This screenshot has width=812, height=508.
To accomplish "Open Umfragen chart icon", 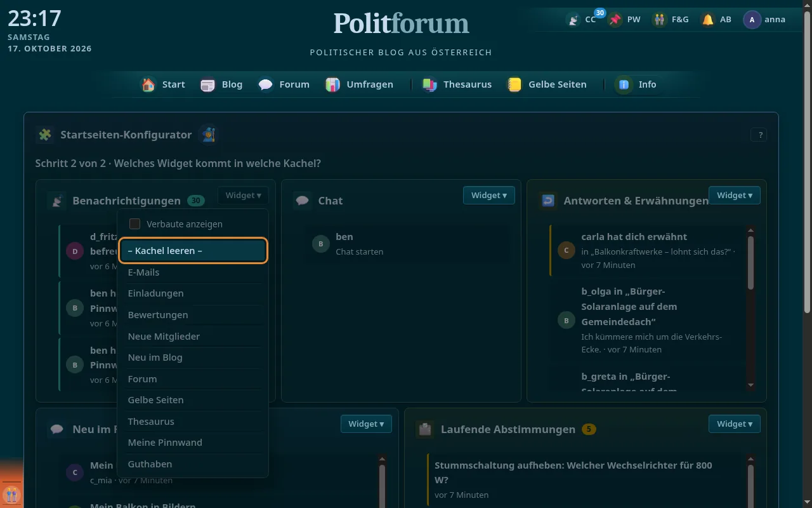I will [x=332, y=84].
